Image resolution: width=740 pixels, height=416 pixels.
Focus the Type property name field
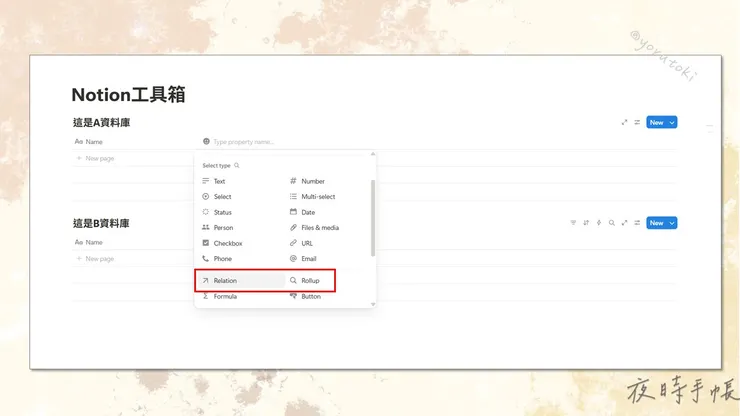coord(244,142)
